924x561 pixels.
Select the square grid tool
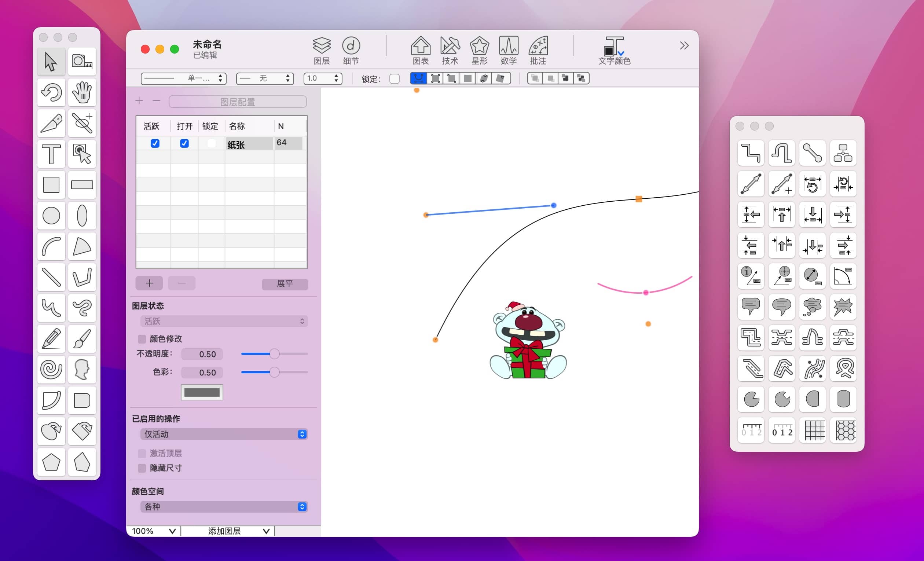[x=812, y=430]
